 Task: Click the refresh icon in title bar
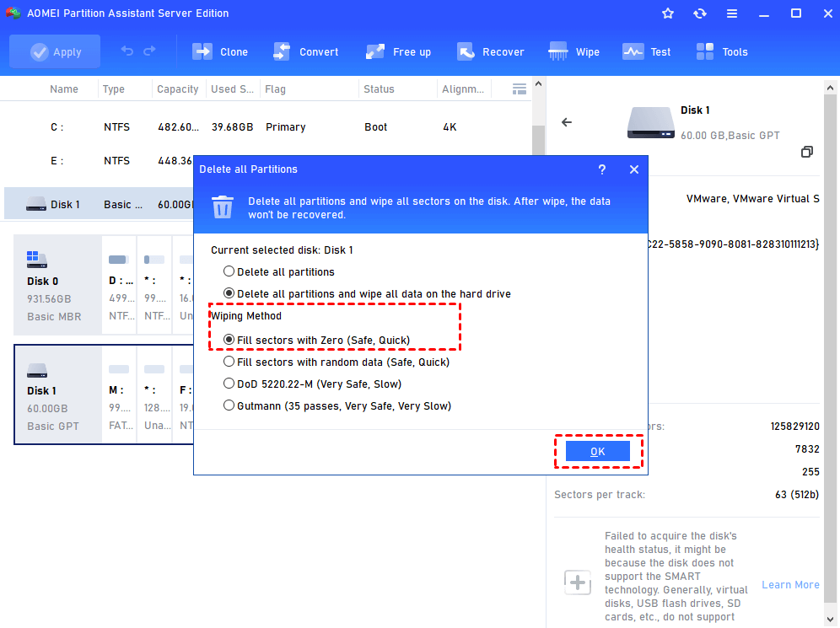point(700,13)
